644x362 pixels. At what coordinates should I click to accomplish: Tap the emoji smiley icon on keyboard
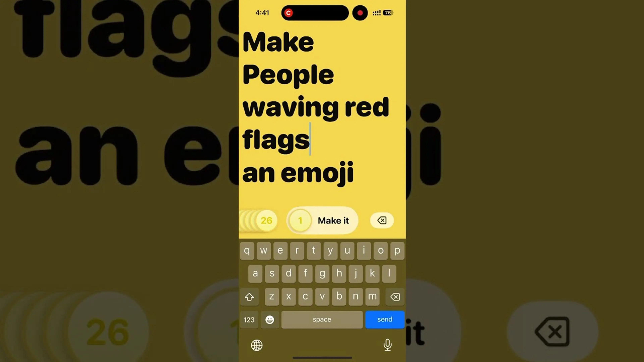[x=269, y=319]
